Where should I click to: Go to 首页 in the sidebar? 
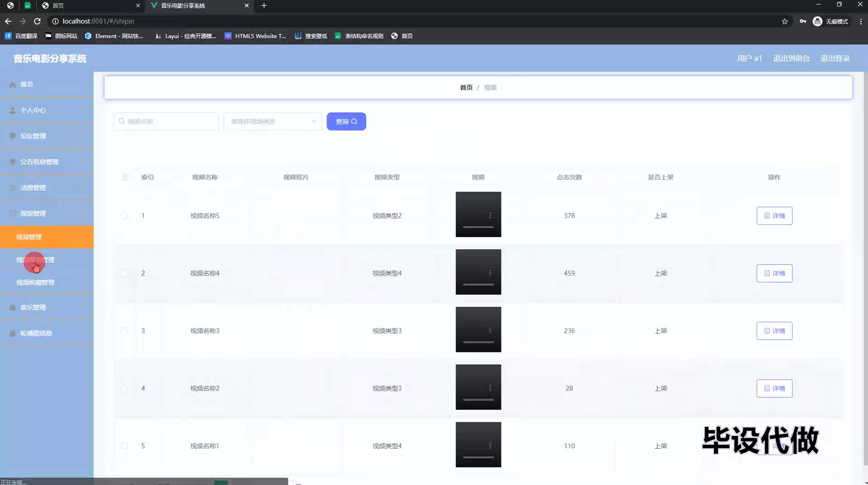click(47, 84)
